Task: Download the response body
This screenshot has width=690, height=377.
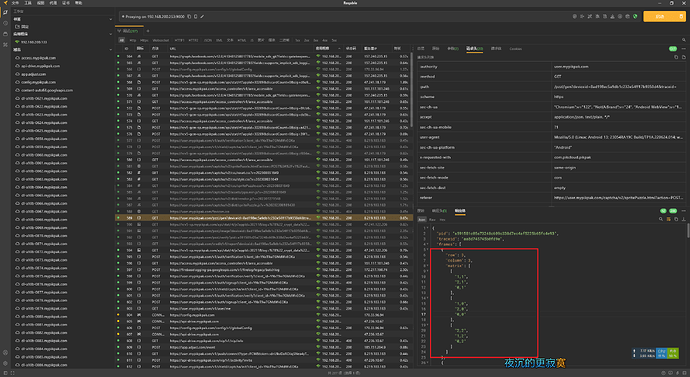Action: tap(683, 219)
